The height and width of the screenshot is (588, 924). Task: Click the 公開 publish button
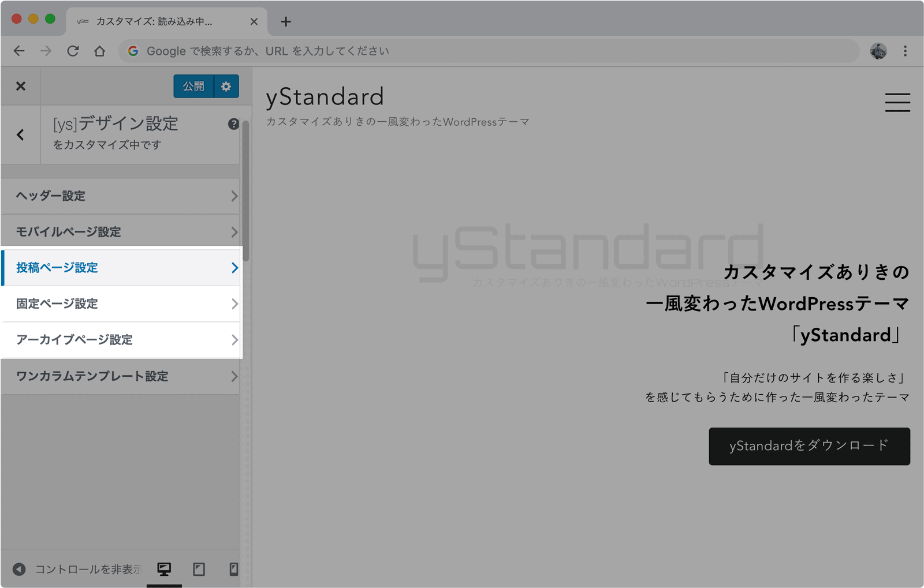[x=193, y=86]
